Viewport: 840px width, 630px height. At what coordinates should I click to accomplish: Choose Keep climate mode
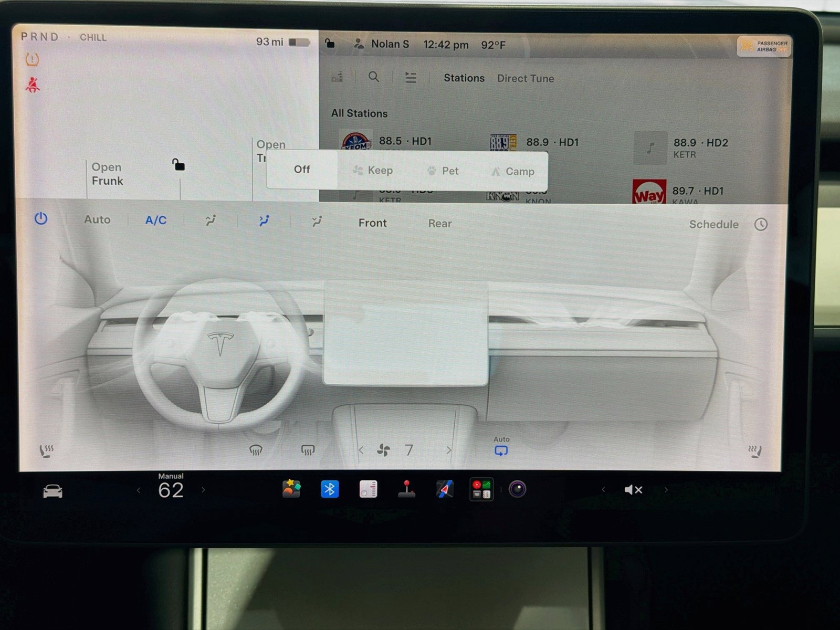(x=372, y=170)
